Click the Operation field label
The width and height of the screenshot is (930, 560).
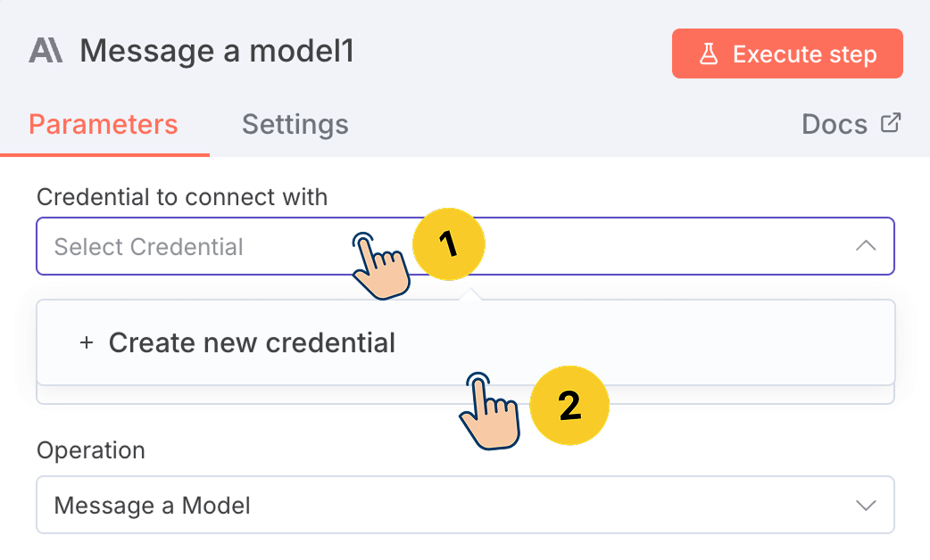click(90, 450)
